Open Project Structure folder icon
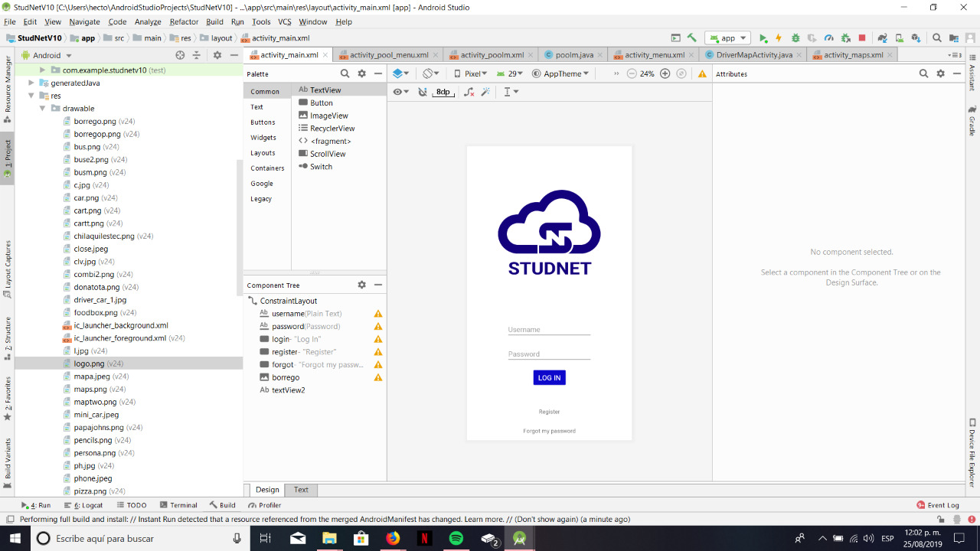Viewport: 980px width, 551px height. [x=954, y=37]
